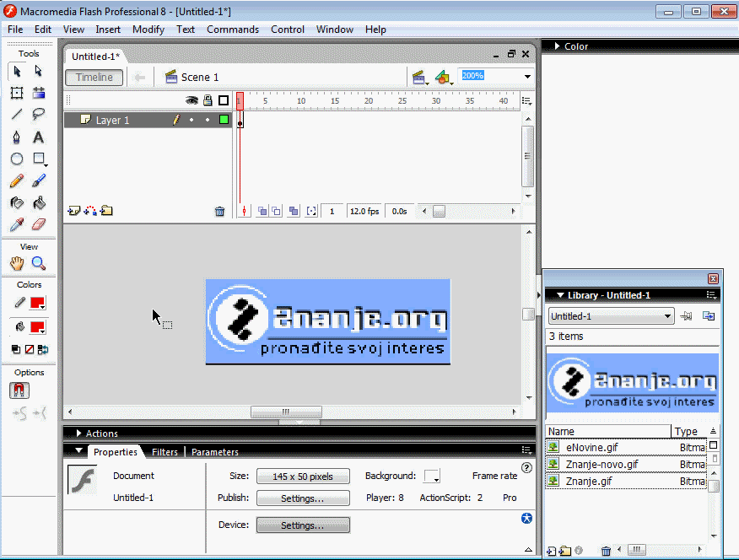This screenshot has height=560, width=739.
Task: Click the Add Motion Guide icon
Action: click(x=90, y=211)
